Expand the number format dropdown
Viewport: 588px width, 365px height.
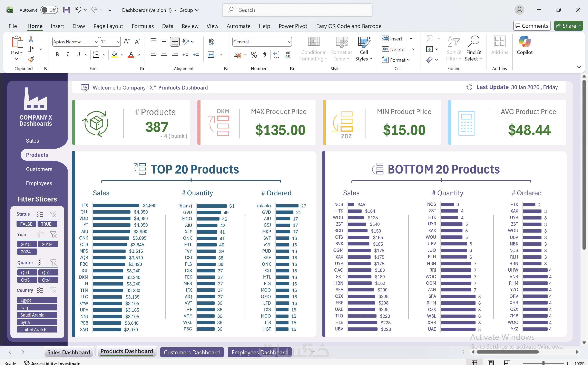289,42
